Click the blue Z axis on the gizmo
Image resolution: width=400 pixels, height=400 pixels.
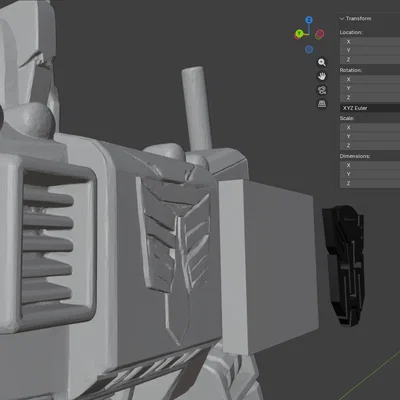point(309,20)
